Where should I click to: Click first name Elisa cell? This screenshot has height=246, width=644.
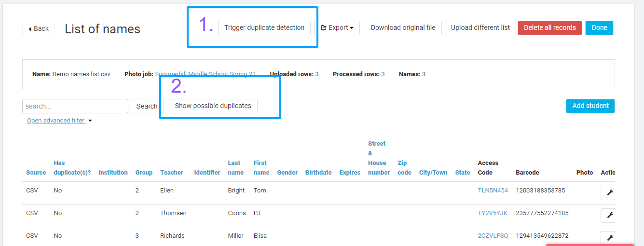pos(260,236)
